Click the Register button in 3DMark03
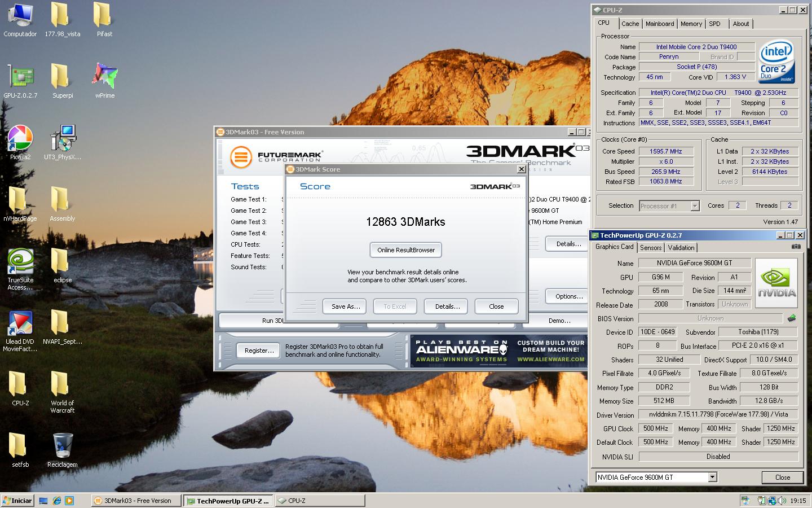Image resolution: width=812 pixels, height=508 pixels. coord(259,351)
